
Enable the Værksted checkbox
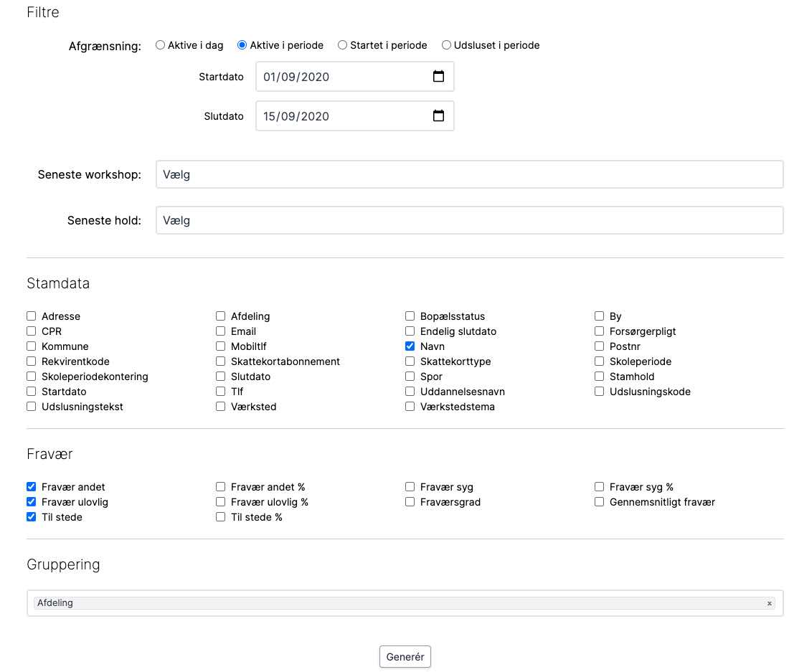tap(220, 407)
